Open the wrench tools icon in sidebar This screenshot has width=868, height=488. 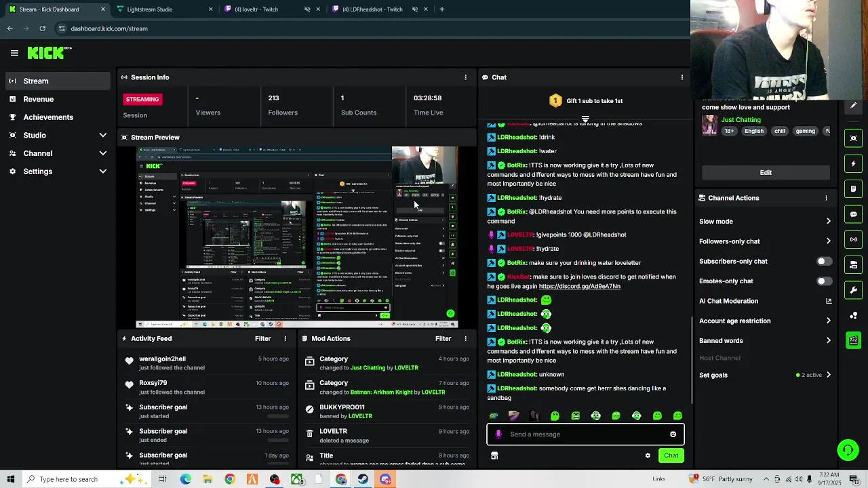(853, 290)
